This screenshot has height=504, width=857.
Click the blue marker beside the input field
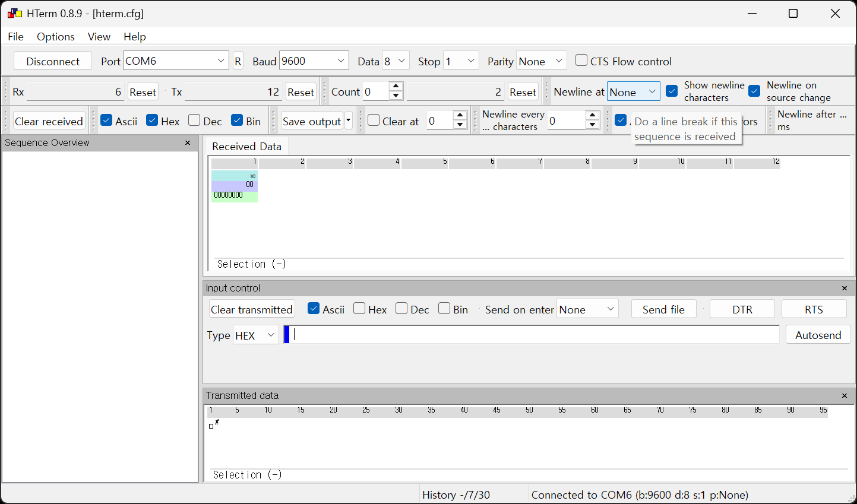[287, 335]
